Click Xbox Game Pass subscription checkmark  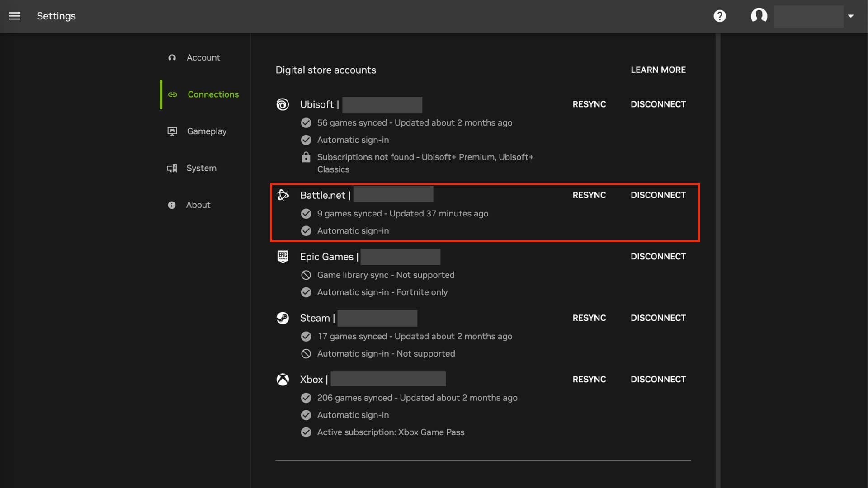(306, 432)
